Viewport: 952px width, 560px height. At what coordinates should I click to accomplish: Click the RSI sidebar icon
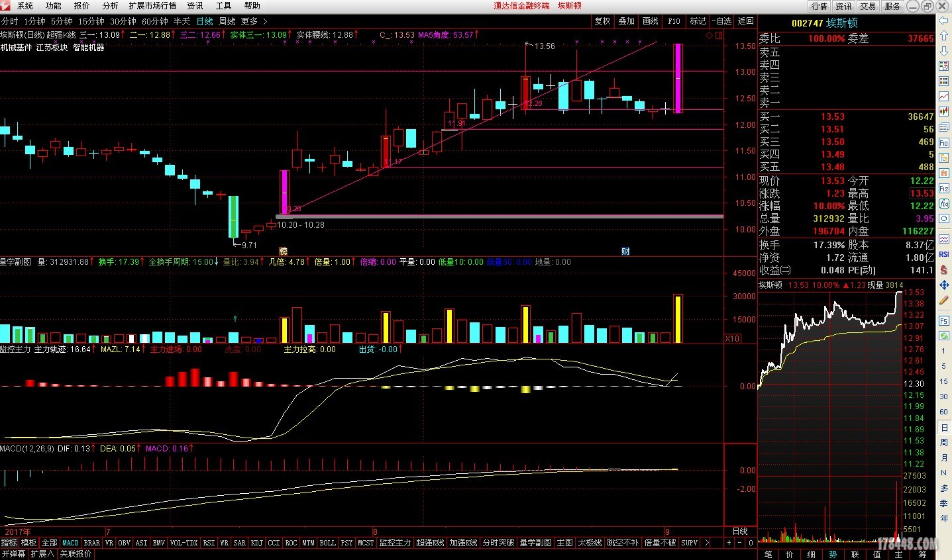(x=944, y=254)
